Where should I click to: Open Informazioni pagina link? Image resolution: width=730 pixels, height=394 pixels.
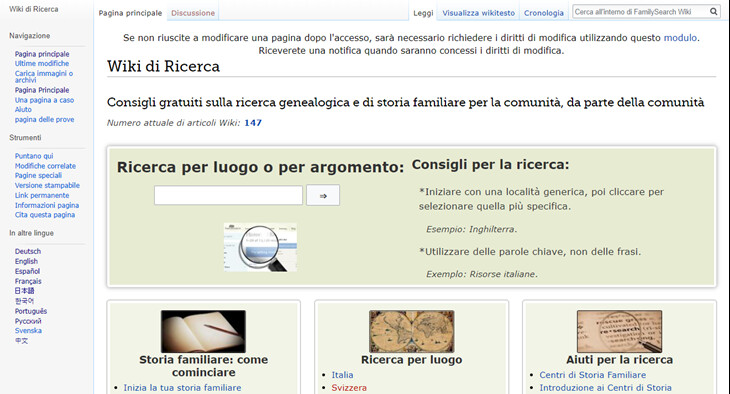(x=47, y=205)
